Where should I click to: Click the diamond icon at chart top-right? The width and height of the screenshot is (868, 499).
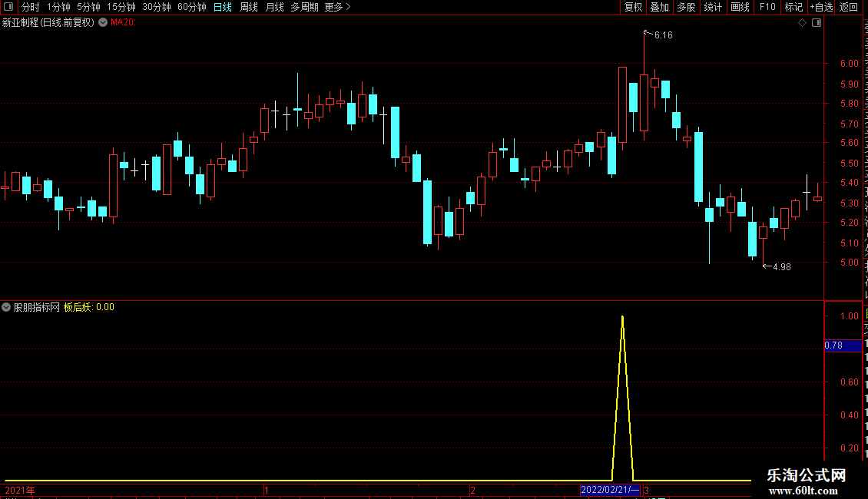click(x=802, y=23)
